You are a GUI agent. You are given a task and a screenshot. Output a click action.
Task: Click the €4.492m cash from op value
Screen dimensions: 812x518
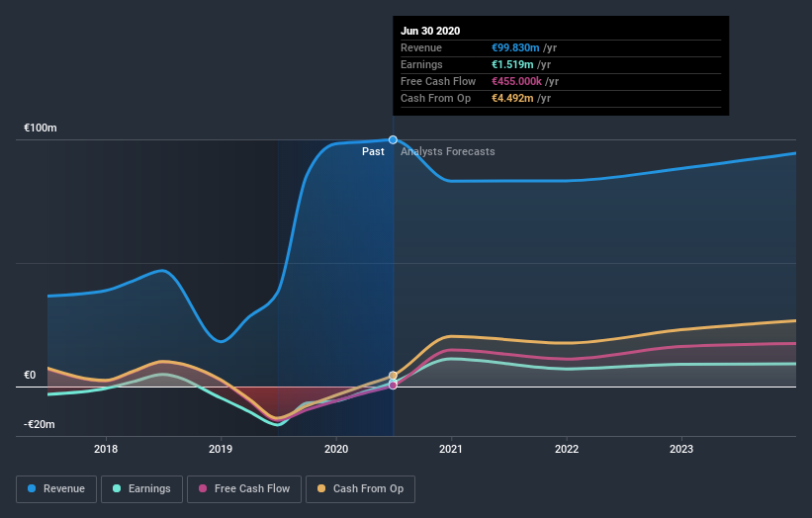click(512, 98)
